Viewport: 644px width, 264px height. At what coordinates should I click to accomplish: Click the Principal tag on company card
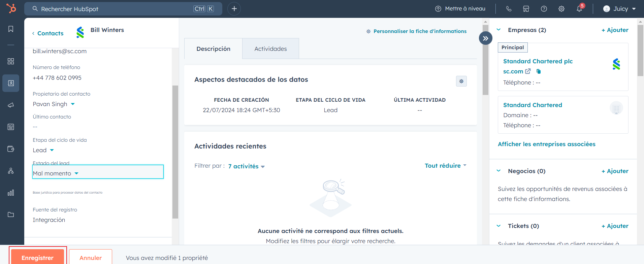(513, 47)
